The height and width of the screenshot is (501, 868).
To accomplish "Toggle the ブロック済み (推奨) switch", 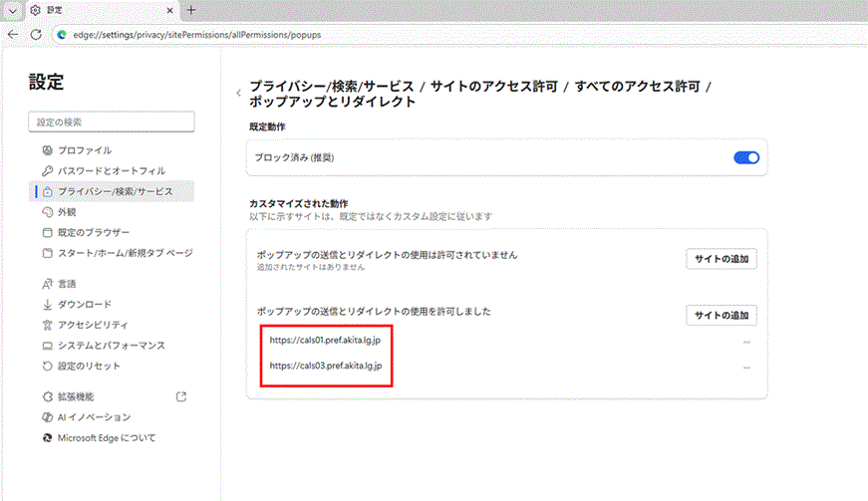I will (746, 157).
